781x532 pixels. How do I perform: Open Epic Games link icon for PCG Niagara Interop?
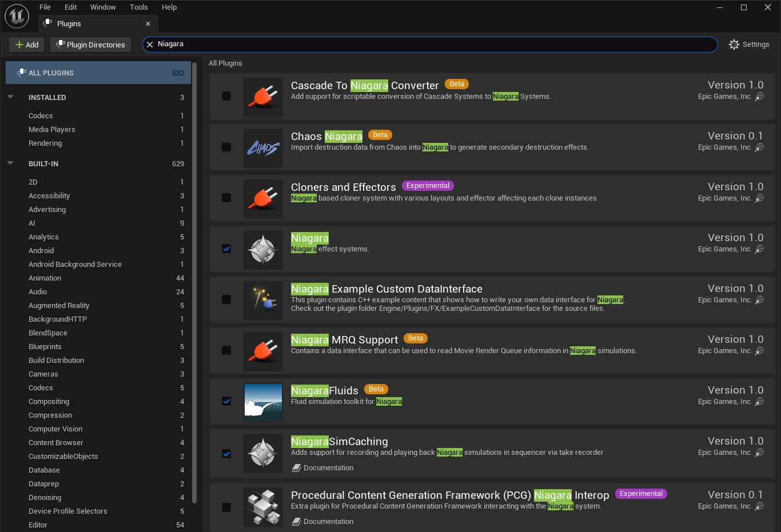(759, 506)
